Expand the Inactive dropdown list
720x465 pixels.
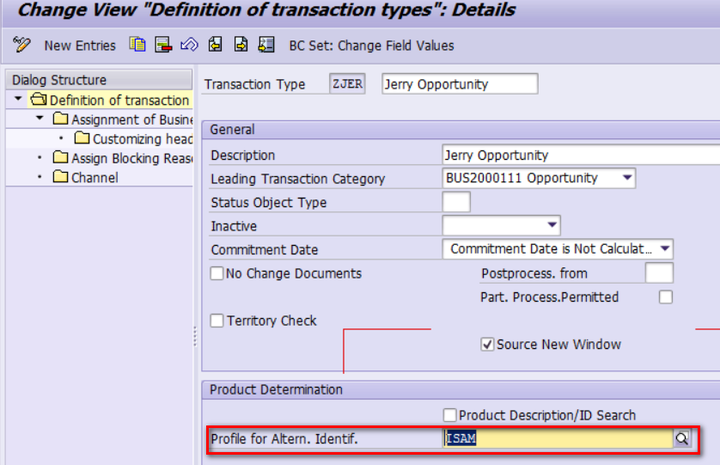click(x=552, y=225)
